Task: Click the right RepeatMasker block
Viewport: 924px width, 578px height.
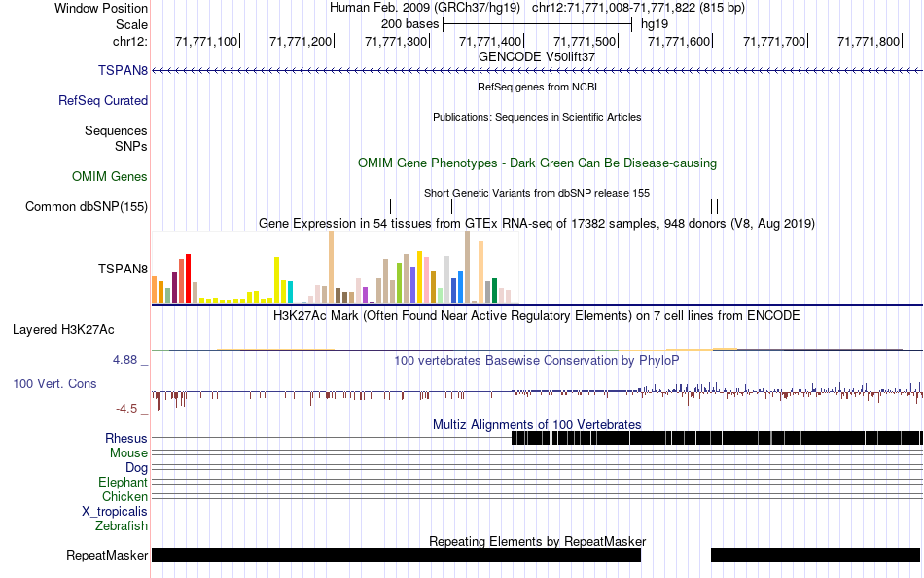Action: (x=816, y=555)
